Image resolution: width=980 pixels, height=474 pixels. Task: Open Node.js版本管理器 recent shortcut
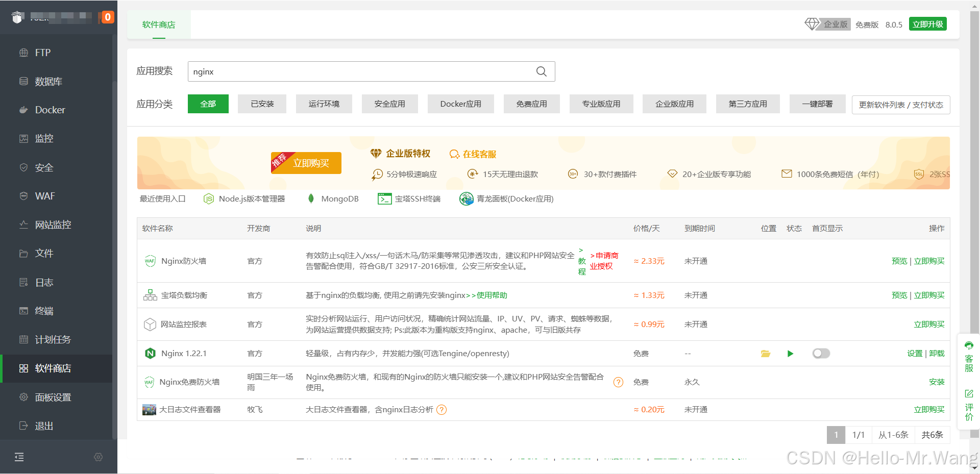(x=244, y=199)
